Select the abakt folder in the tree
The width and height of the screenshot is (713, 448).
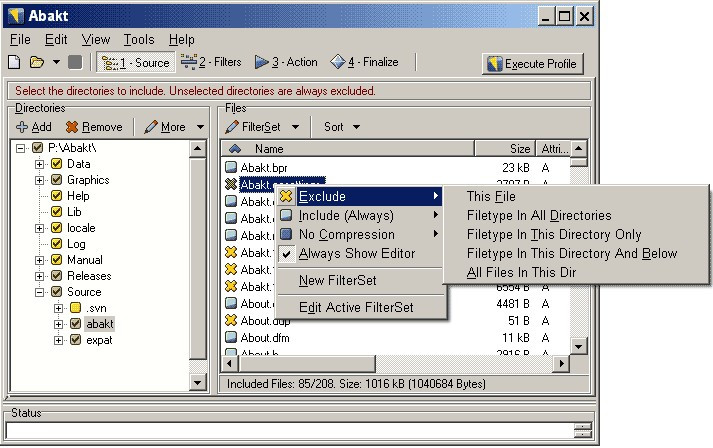click(100, 324)
